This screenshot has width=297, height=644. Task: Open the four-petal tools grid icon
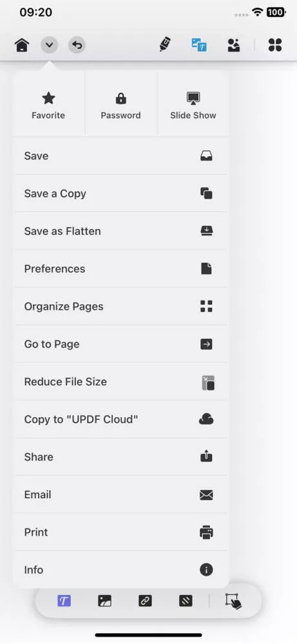(275, 44)
